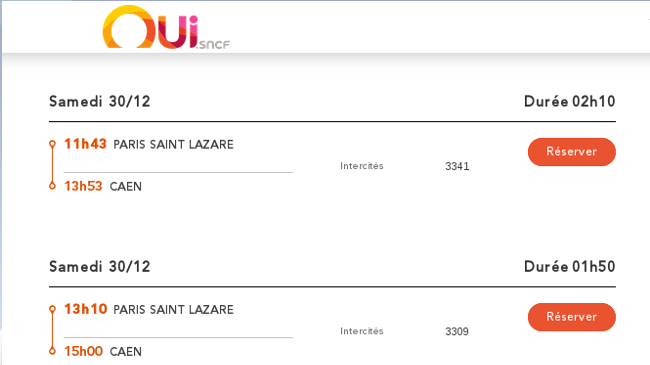Click the 13h10 departure time
This screenshot has height=365, width=650.
[85, 309]
